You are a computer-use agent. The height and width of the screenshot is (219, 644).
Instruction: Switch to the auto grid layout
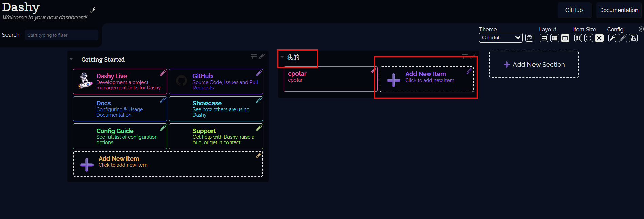point(544,38)
